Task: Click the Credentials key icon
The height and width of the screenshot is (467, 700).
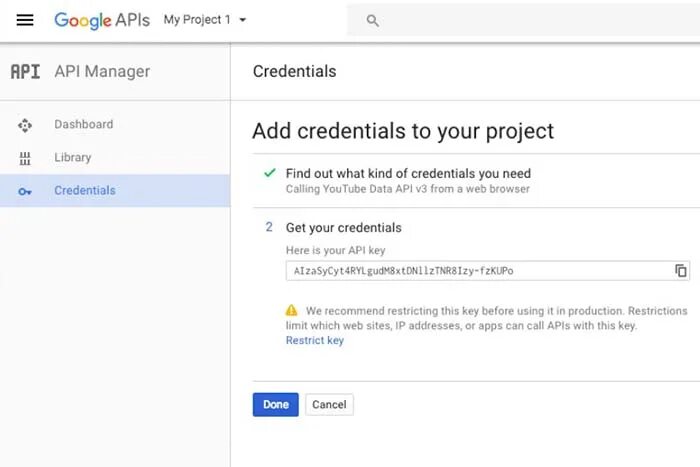Action: click(x=25, y=191)
